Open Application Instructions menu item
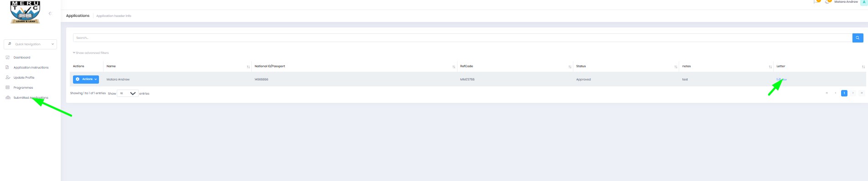This screenshot has width=868, height=181. point(31,68)
